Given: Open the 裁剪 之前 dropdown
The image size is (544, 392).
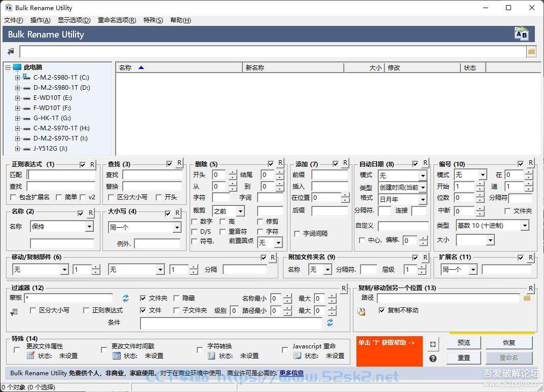Looking at the screenshot, I should [x=240, y=211].
